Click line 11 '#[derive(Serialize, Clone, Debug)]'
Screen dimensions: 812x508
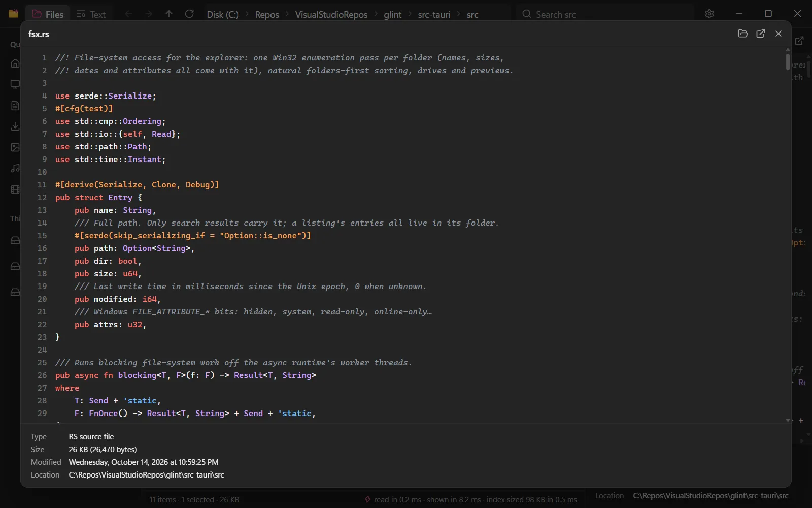pos(137,185)
